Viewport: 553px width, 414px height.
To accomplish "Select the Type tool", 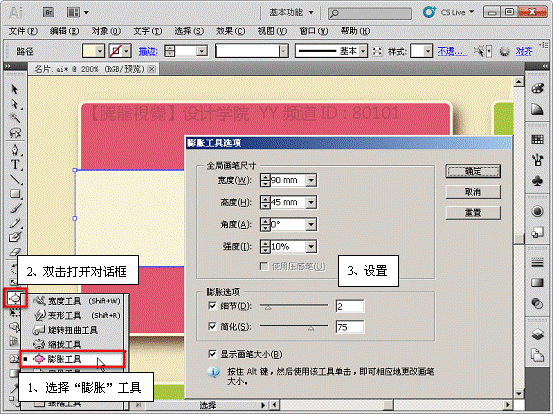I will pyautogui.click(x=15, y=165).
